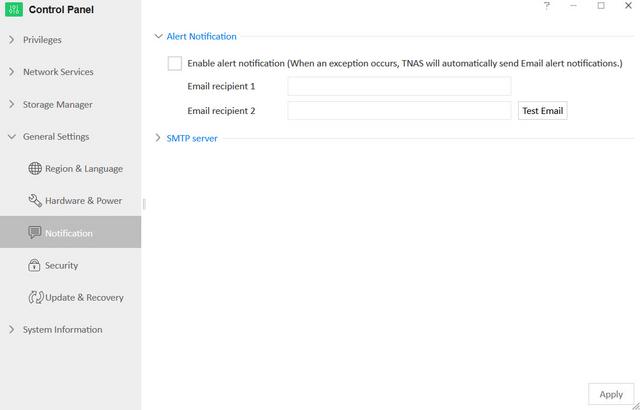Open the System Information category label
The height and width of the screenshot is (410, 640).
point(62,330)
